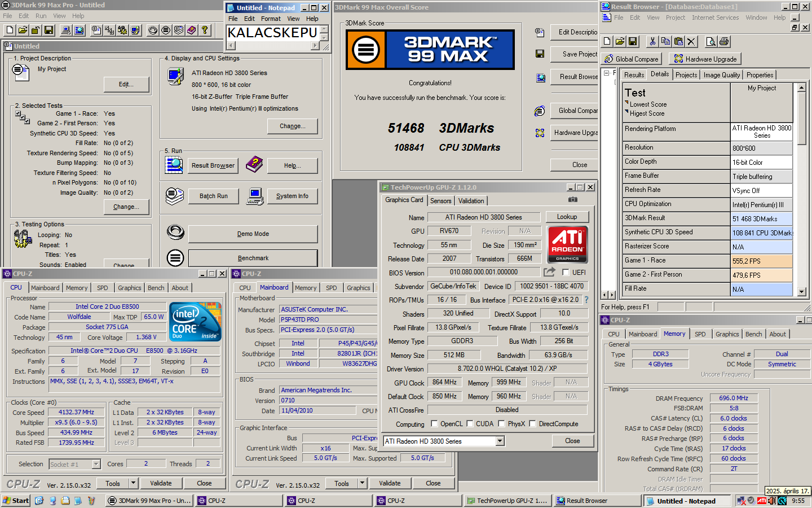Open the Internet Services menu in Result Browser

[715, 17]
